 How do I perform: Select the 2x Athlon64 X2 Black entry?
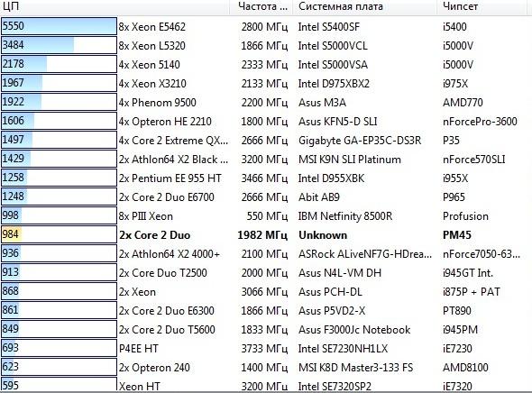[x=173, y=160]
